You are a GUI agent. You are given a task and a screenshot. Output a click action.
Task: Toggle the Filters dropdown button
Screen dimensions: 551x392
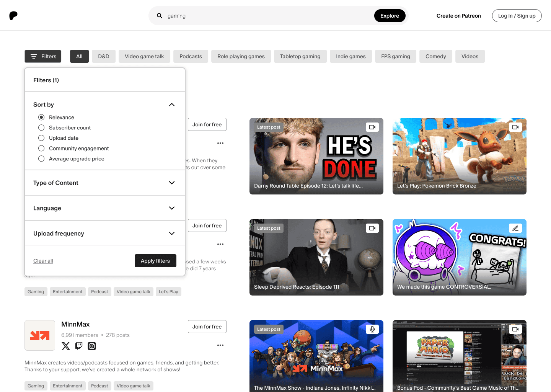pos(43,56)
